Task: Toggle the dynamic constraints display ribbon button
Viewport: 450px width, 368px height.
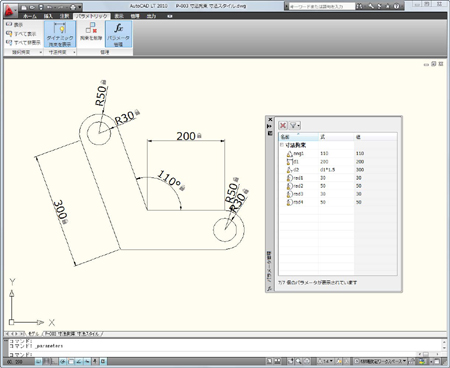Action: [x=60, y=34]
